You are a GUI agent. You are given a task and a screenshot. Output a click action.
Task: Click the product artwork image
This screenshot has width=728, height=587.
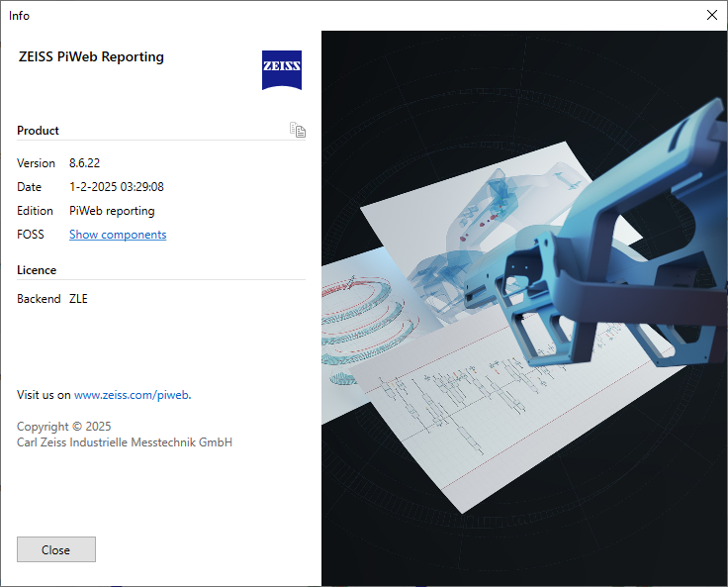tap(524, 307)
